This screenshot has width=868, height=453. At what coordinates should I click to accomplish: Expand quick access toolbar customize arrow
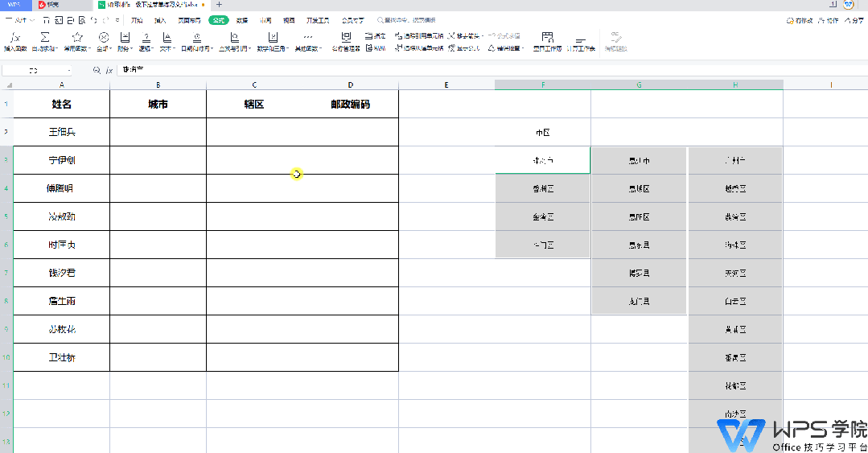click(x=117, y=20)
